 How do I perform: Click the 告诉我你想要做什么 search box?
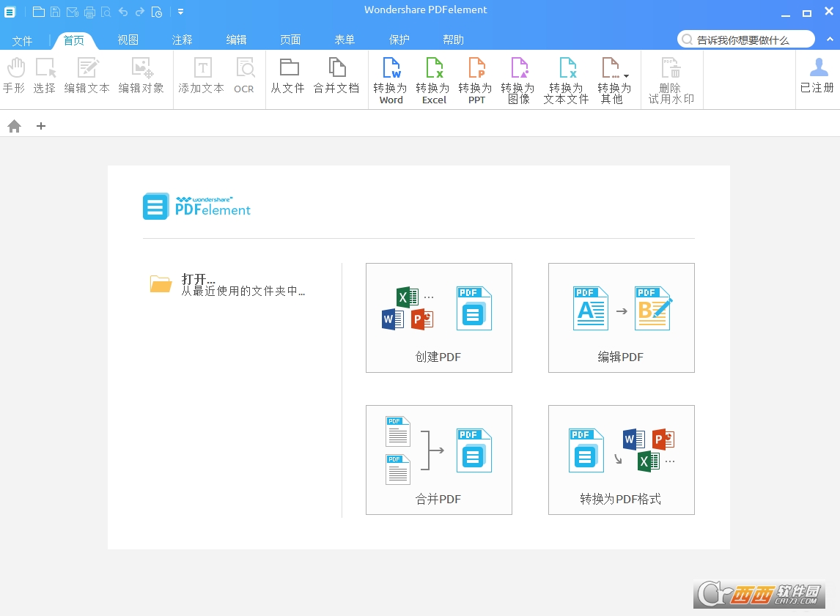pyautogui.click(x=745, y=40)
